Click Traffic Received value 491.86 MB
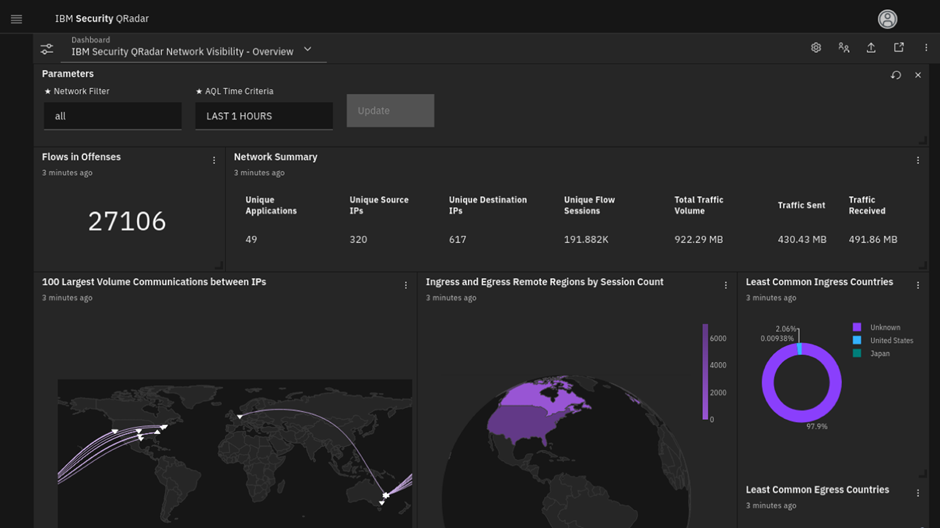This screenshot has width=940, height=528. point(873,240)
